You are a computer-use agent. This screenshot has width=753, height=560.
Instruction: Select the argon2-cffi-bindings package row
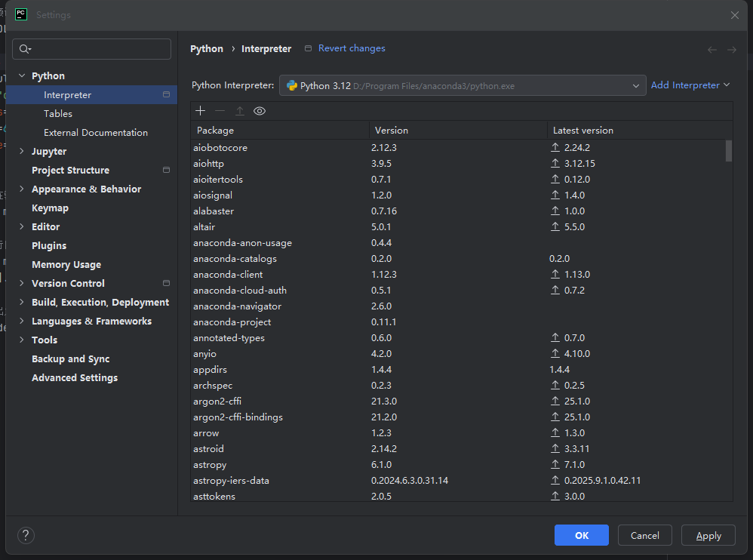click(x=459, y=417)
